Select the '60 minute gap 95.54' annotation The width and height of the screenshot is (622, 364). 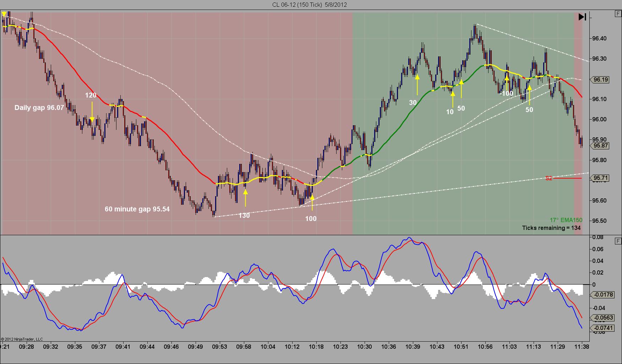(x=137, y=209)
